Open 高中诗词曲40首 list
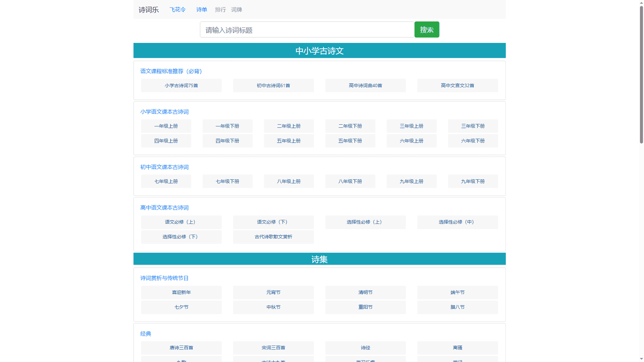 coord(365,85)
